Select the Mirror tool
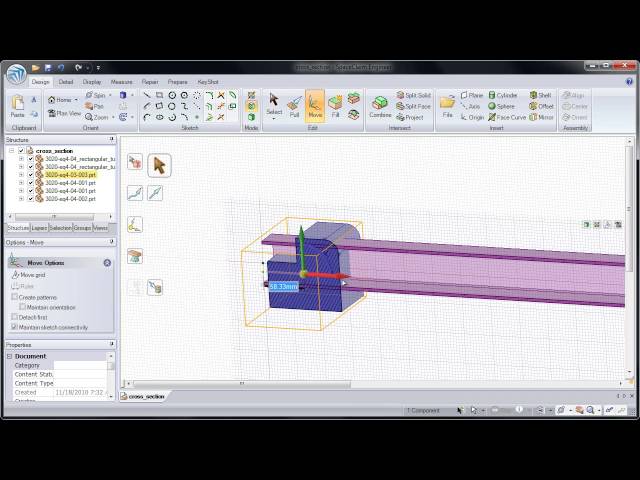This screenshot has width=640, height=480. (x=541, y=118)
